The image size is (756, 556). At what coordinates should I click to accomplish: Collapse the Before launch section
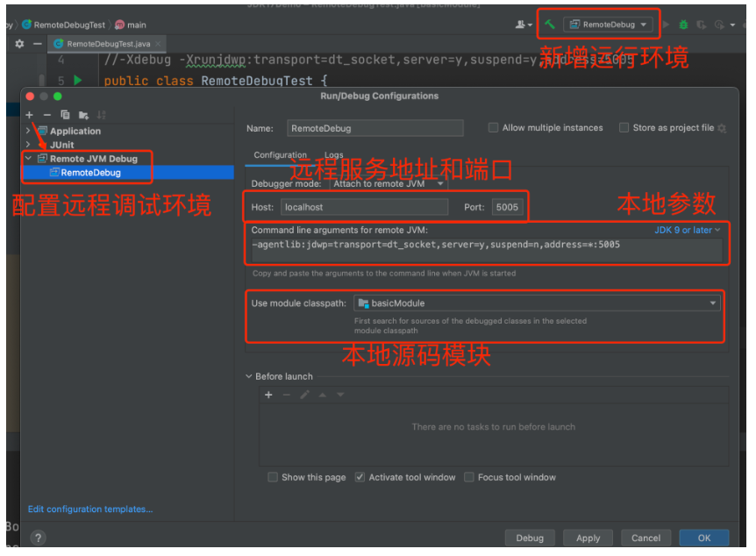coord(249,376)
